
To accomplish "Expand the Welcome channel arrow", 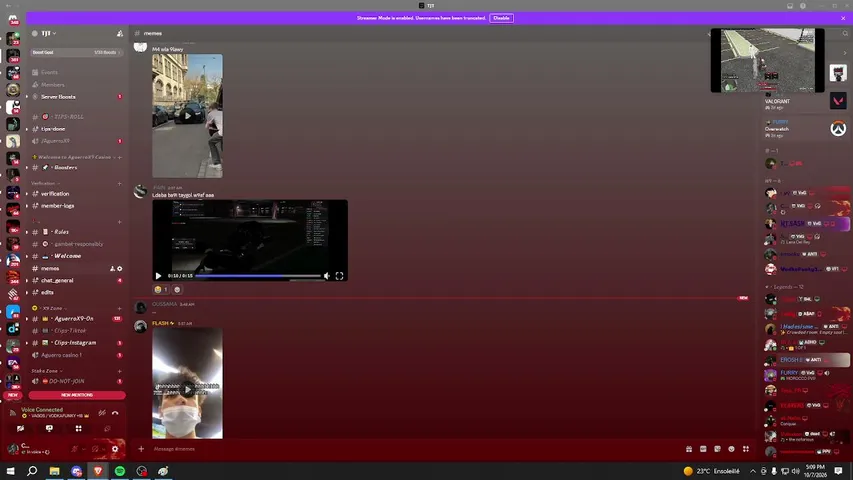I will point(27,256).
